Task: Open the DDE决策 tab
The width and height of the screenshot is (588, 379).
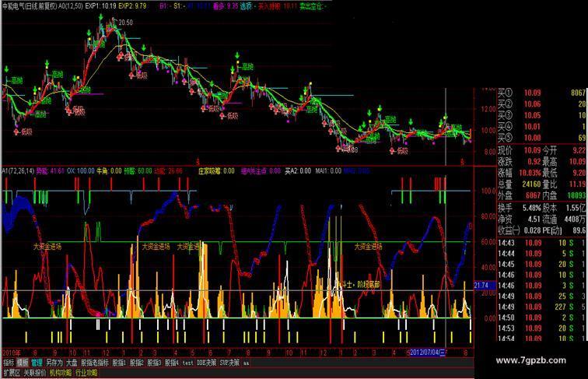Action: pos(207,363)
